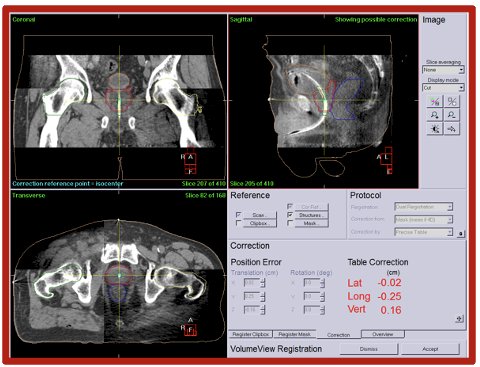Click the percent cursor icon

[452, 101]
